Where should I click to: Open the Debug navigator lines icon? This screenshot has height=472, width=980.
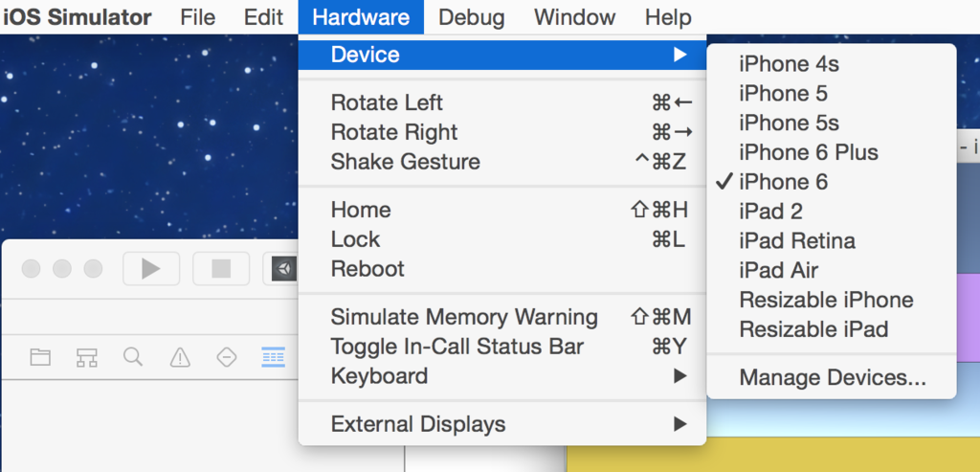[x=273, y=358]
